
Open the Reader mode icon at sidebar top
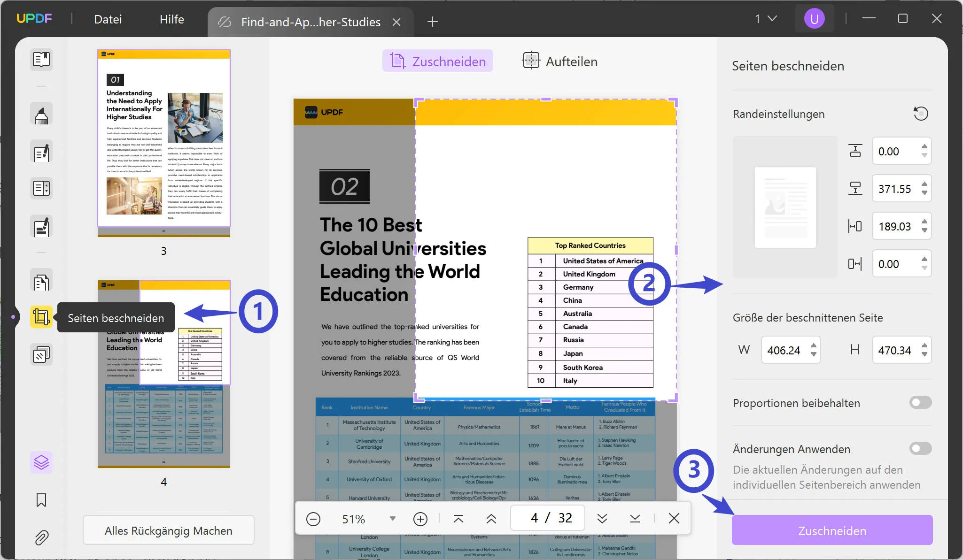click(41, 60)
